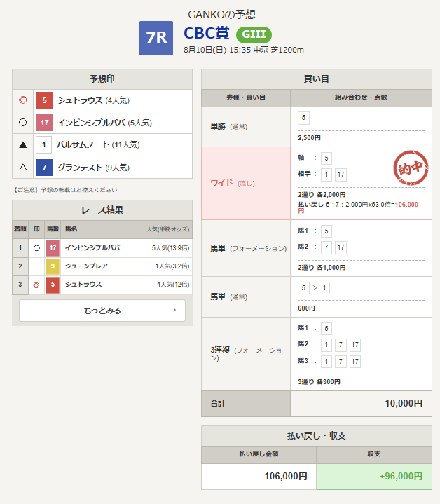440x504 pixels.
Task: Click the 的中 red stamp icon
Action: [x=411, y=168]
